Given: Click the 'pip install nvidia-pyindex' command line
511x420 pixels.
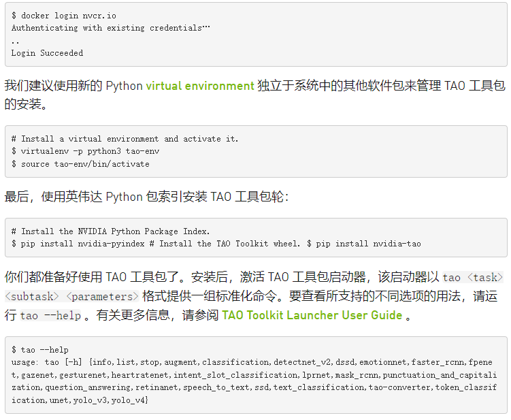Looking at the screenshot, I should click(x=216, y=244).
